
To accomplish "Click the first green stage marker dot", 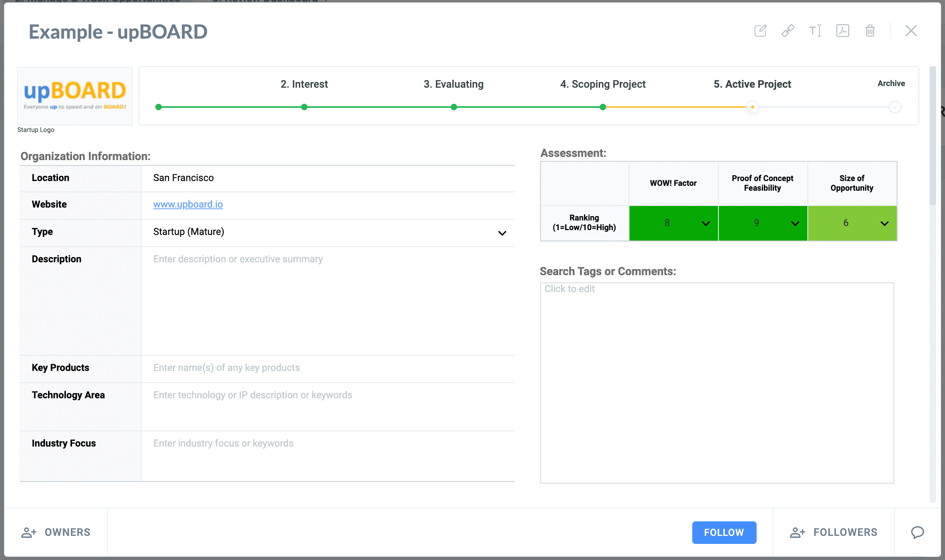I will click(159, 107).
